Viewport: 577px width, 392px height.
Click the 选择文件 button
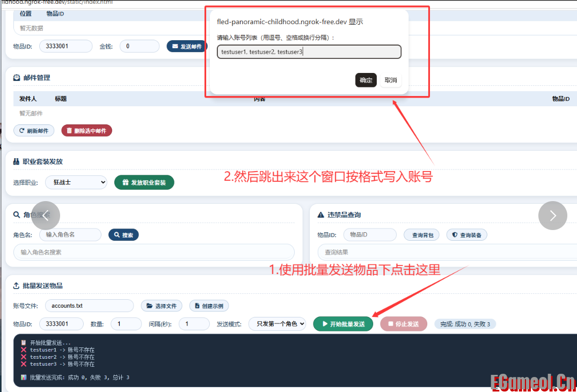pos(162,306)
